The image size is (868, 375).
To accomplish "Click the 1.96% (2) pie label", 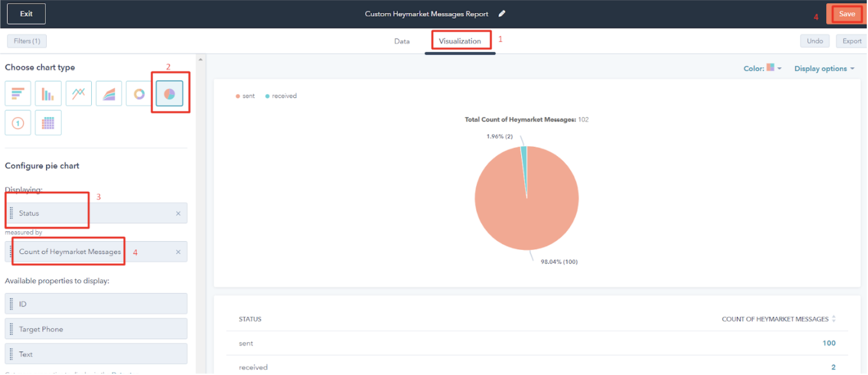I will (x=500, y=136).
